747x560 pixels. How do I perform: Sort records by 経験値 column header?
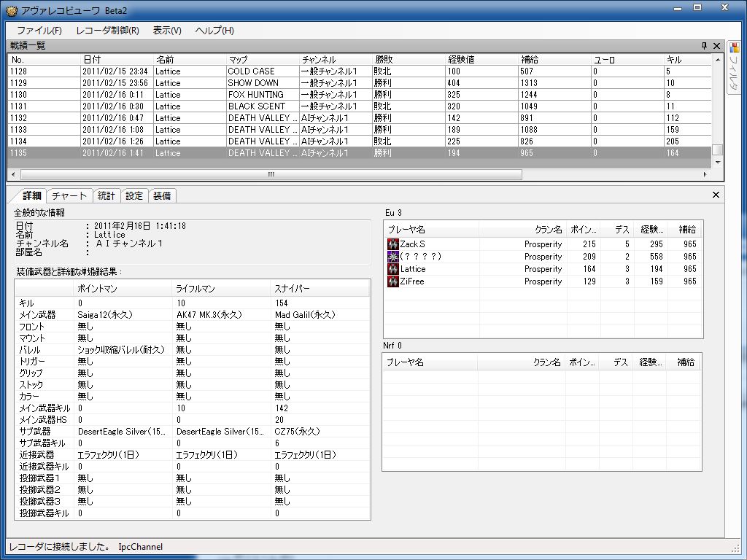[481, 60]
